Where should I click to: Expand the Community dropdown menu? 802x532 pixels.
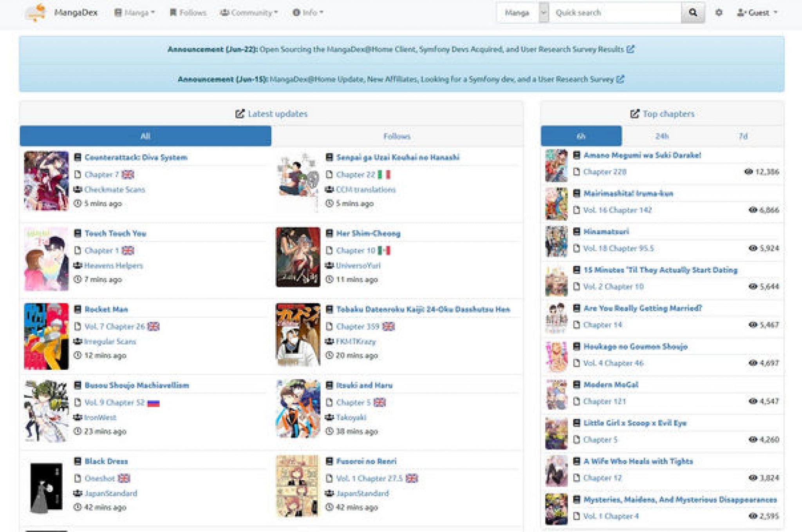click(x=249, y=13)
